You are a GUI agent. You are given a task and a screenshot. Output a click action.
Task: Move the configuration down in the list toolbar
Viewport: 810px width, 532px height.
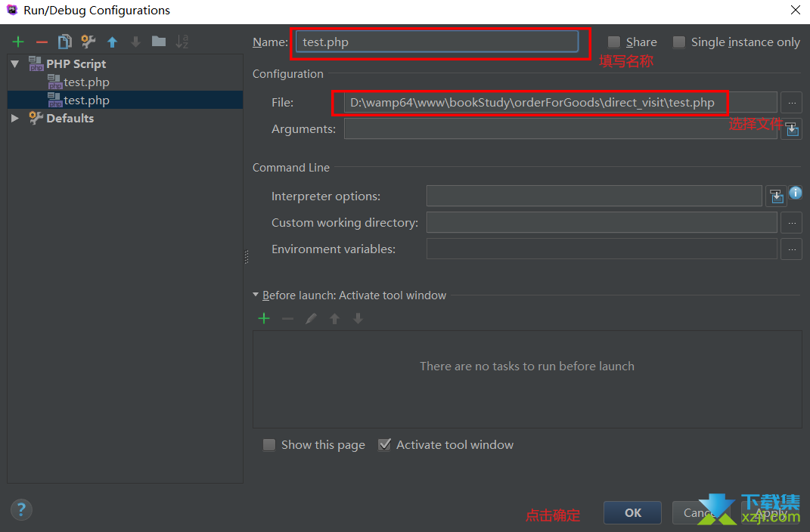coord(135,42)
